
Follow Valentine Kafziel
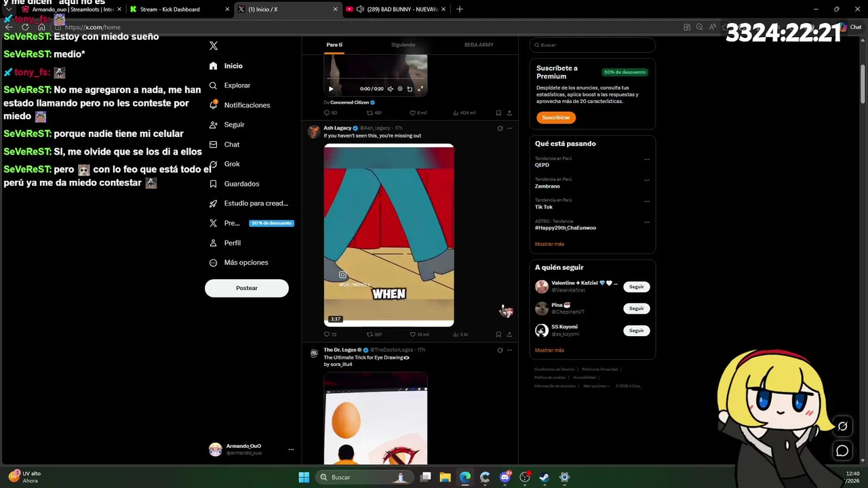pyautogui.click(x=636, y=287)
